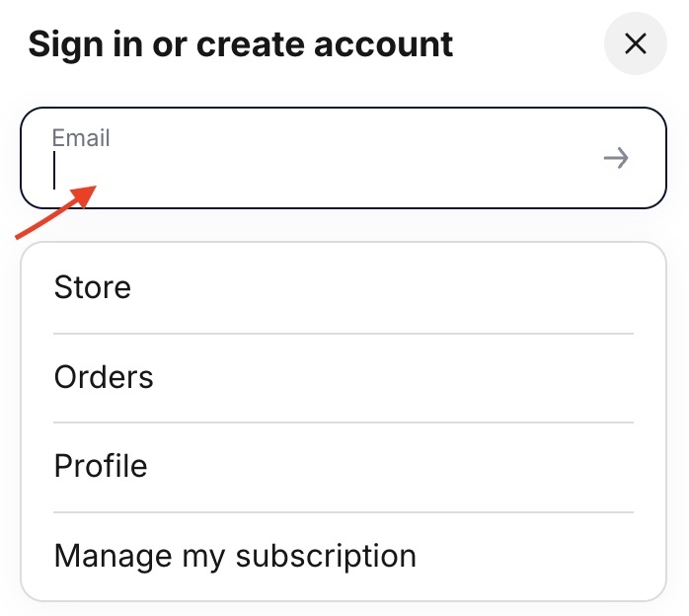Select Manage my subscription
The height and width of the screenshot is (616, 689).
(x=344, y=556)
